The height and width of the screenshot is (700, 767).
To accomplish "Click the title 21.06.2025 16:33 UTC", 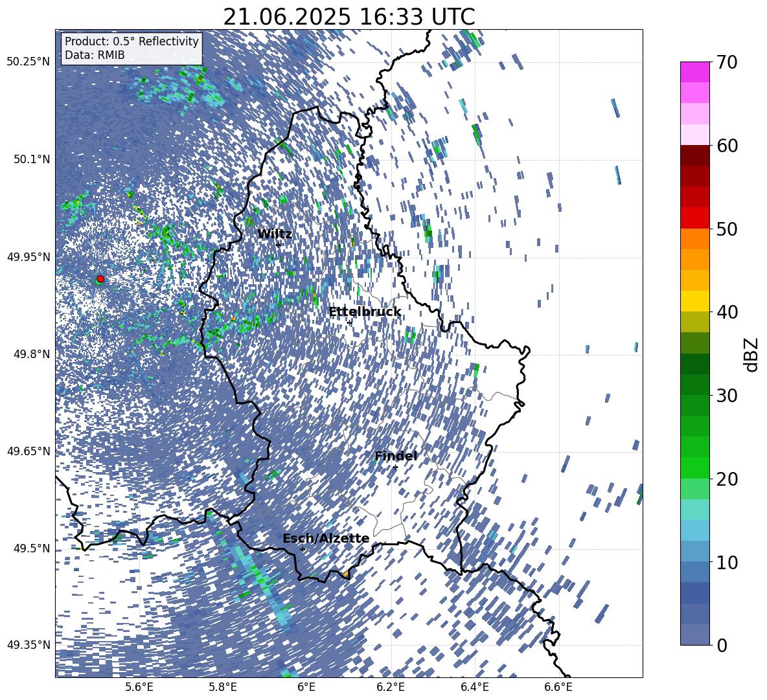I will pyautogui.click(x=349, y=17).
